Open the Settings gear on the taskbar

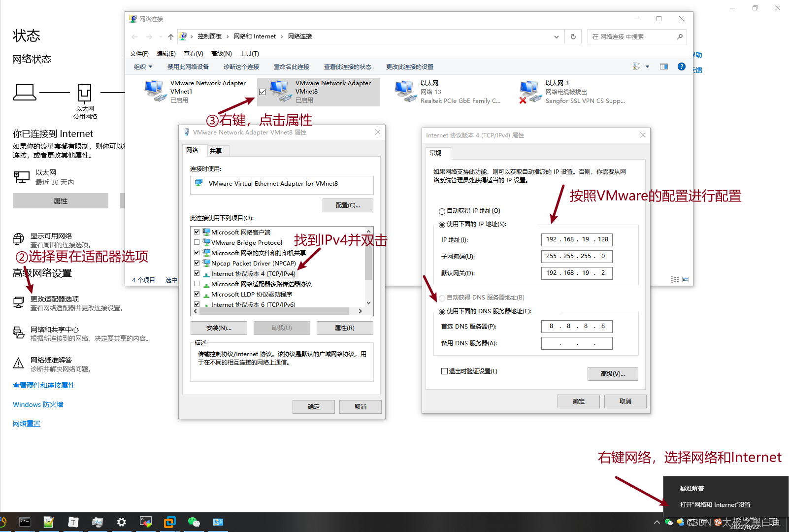click(x=121, y=522)
